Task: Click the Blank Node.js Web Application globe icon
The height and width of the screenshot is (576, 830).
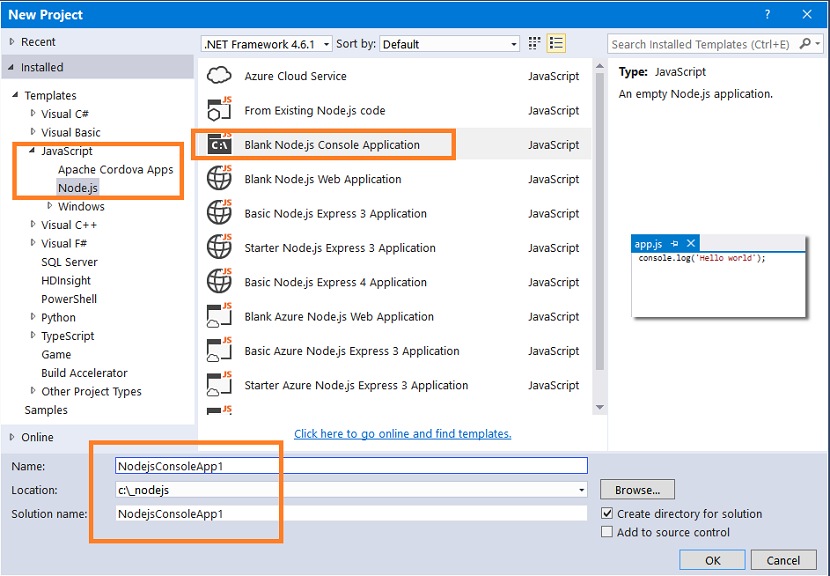Action: tap(219, 178)
